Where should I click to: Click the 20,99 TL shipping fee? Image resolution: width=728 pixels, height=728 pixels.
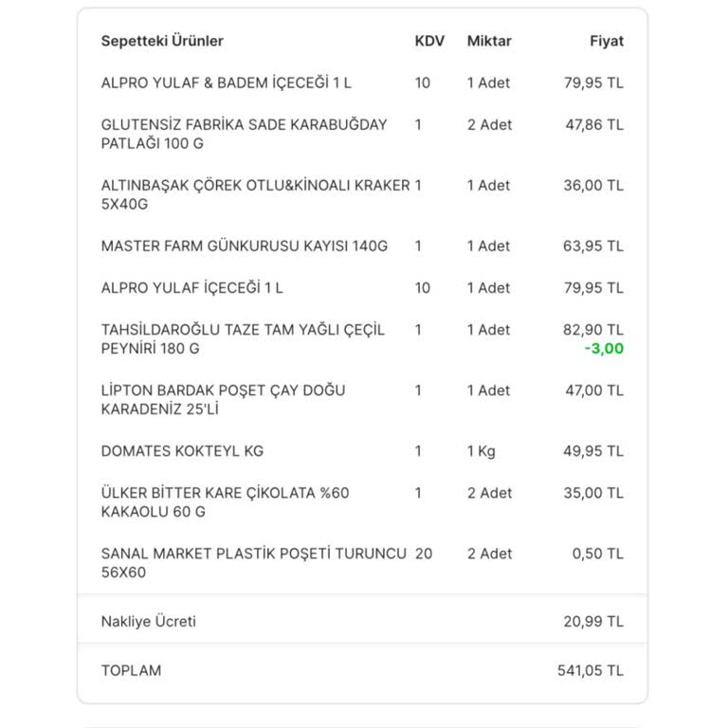592,622
